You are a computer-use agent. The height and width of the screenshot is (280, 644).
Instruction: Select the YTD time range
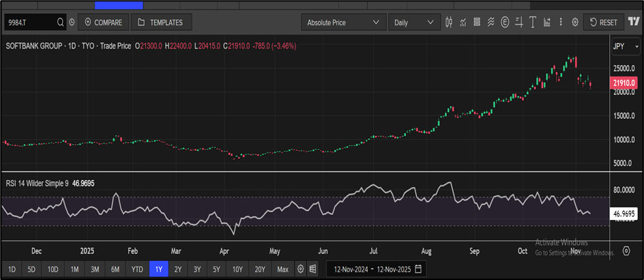137,269
